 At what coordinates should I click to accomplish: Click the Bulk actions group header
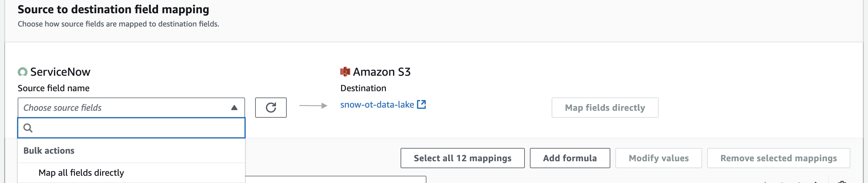(49, 151)
